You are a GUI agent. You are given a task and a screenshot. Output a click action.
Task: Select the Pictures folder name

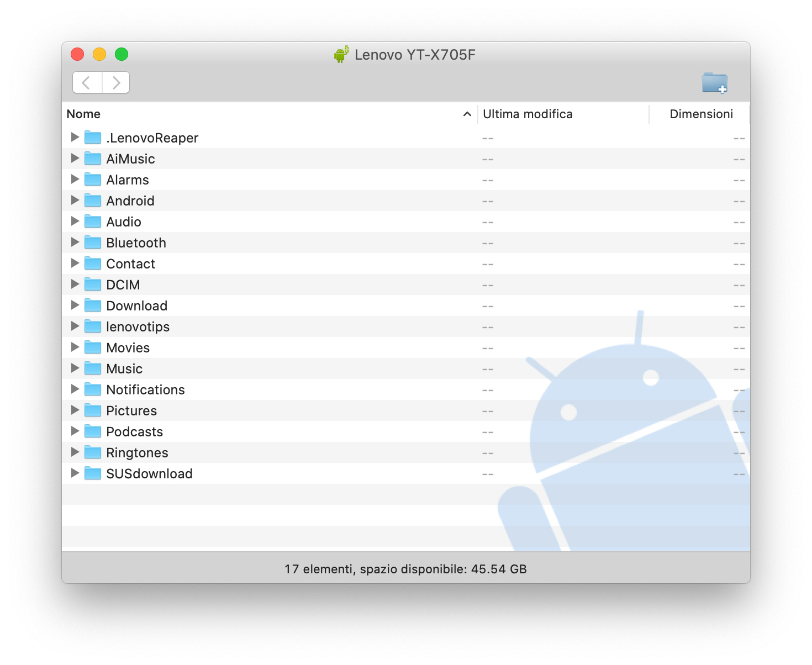click(x=131, y=411)
